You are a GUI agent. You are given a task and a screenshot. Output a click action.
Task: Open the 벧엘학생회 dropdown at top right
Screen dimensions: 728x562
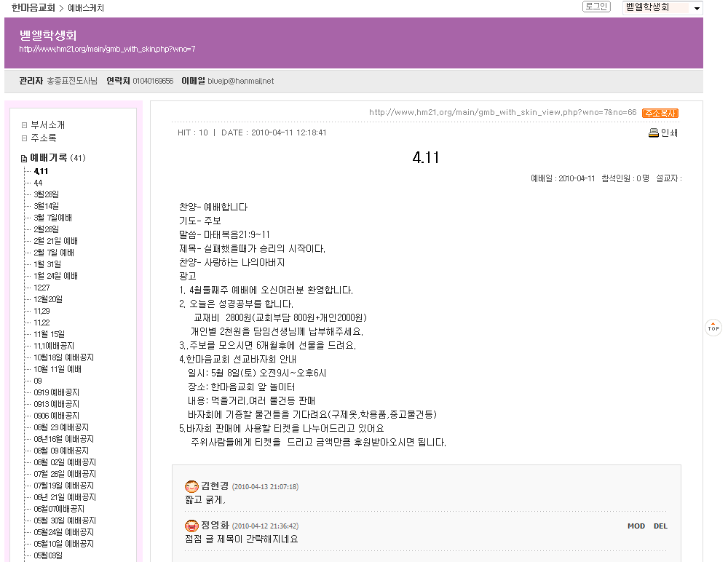click(662, 8)
